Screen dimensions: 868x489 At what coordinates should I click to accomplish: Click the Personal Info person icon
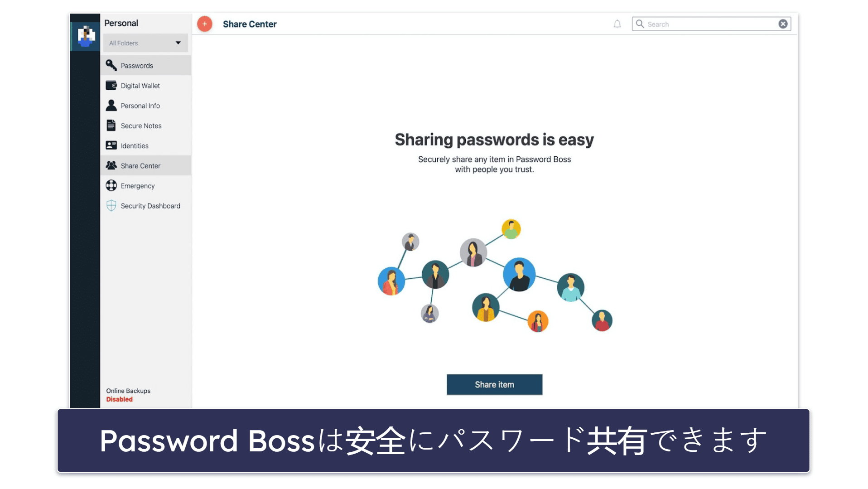tap(111, 105)
